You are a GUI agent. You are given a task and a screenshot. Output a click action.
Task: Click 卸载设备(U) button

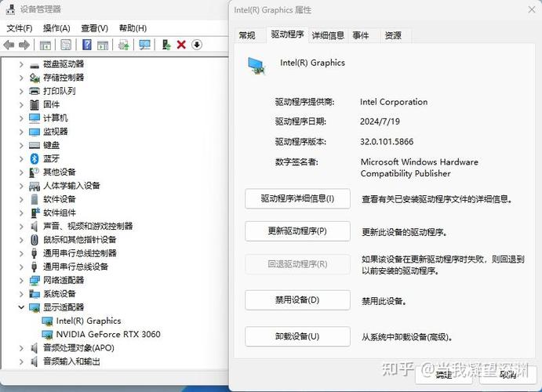tap(297, 336)
